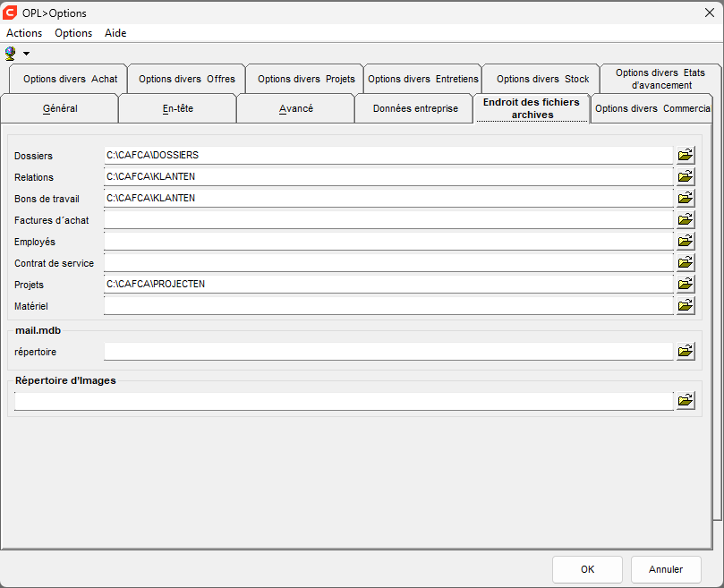Switch to Options divers Stock tab

click(x=541, y=79)
